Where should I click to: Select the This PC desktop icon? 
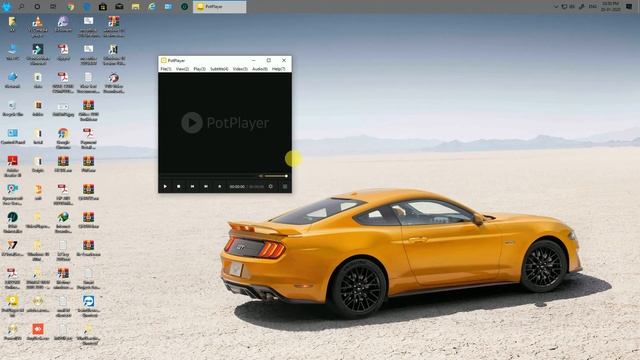click(12, 53)
